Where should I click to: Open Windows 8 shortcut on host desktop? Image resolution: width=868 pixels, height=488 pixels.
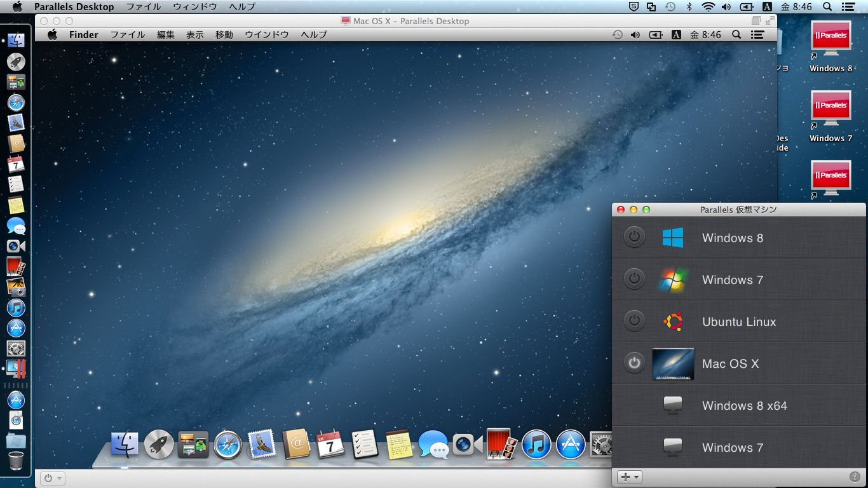(x=831, y=46)
